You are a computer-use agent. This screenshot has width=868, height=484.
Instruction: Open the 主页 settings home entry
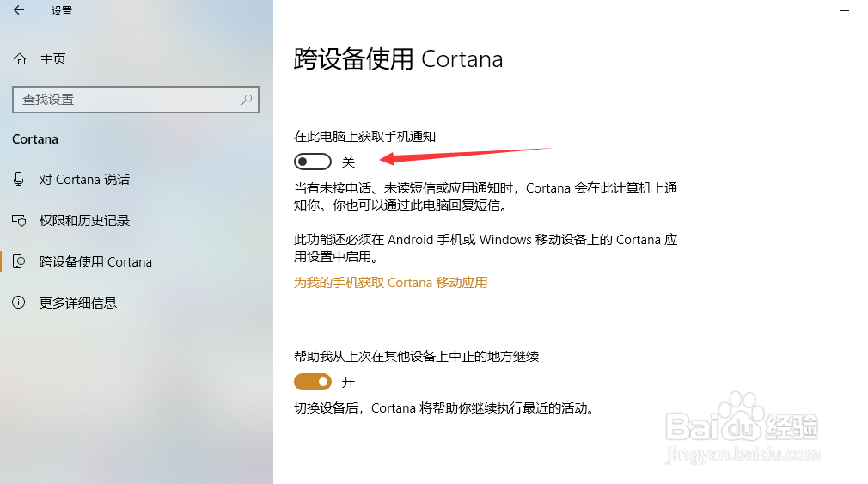[52, 59]
